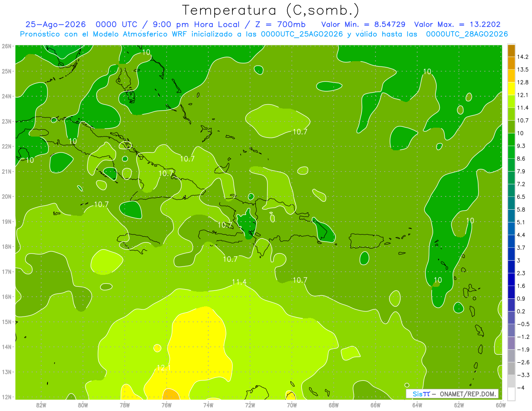Pick colorbar swatch between 0.9 and 1.6
Viewport: 532px width, 411px height.
(511, 292)
